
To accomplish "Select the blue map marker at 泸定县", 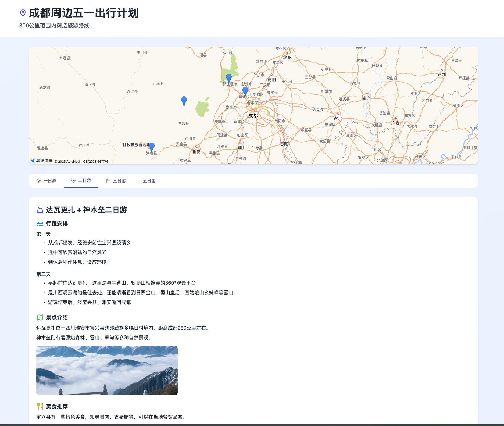I will click(x=152, y=147).
